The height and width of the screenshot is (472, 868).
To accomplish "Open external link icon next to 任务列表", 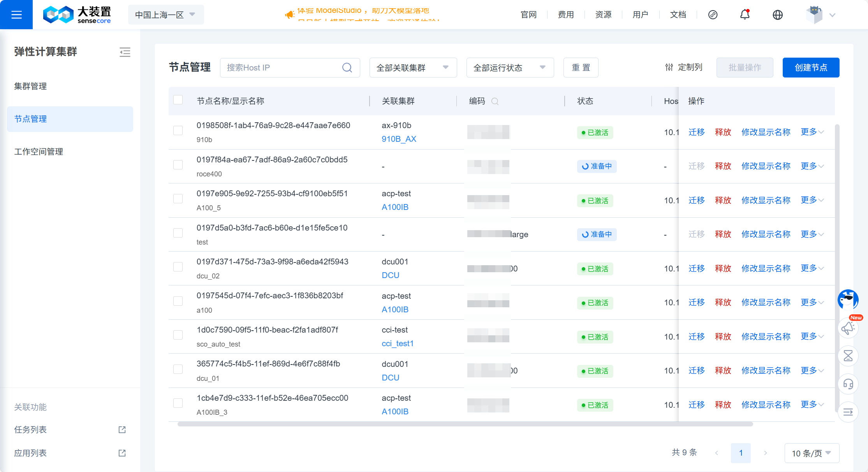I will coord(122,430).
